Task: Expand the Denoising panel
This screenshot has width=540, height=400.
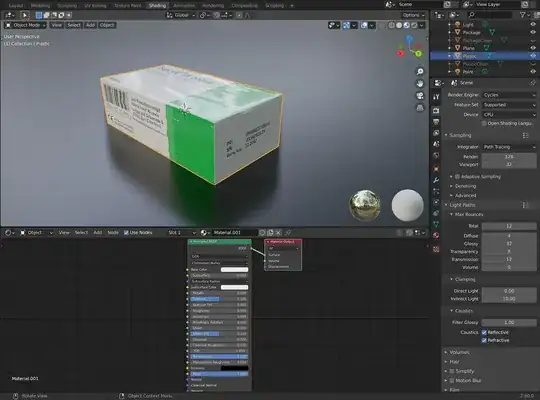Action: 465,186
